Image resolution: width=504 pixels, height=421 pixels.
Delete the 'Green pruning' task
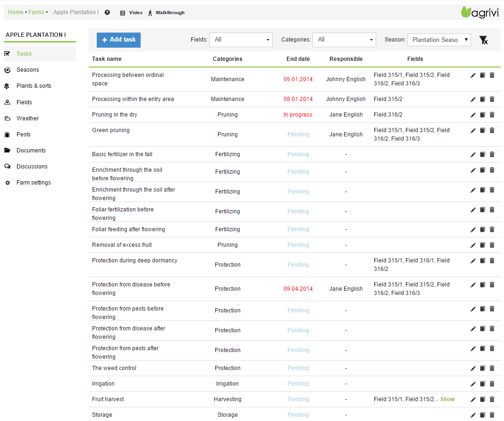point(492,130)
